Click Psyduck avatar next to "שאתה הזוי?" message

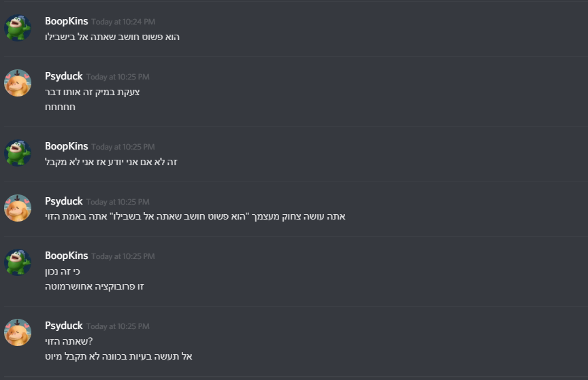click(18, 332)
